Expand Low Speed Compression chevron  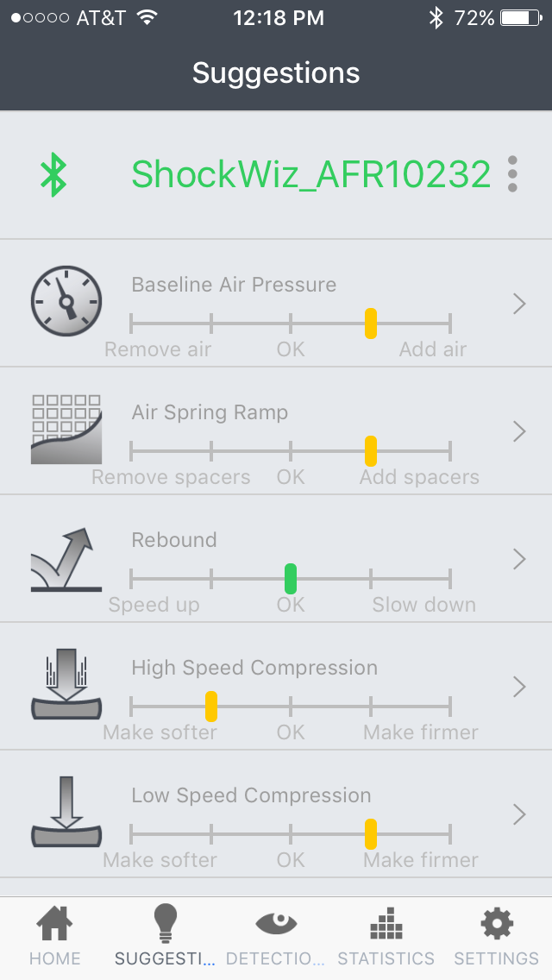(519, 814)
